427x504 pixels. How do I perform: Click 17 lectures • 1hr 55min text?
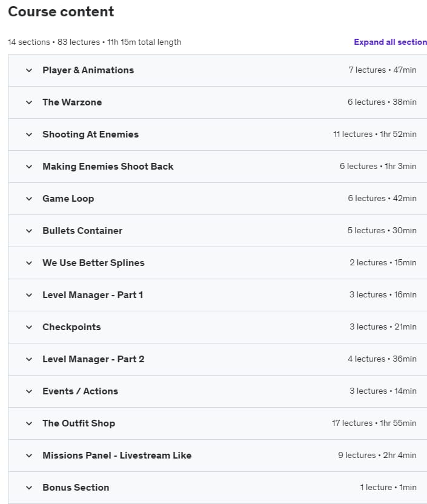point(374,423)
